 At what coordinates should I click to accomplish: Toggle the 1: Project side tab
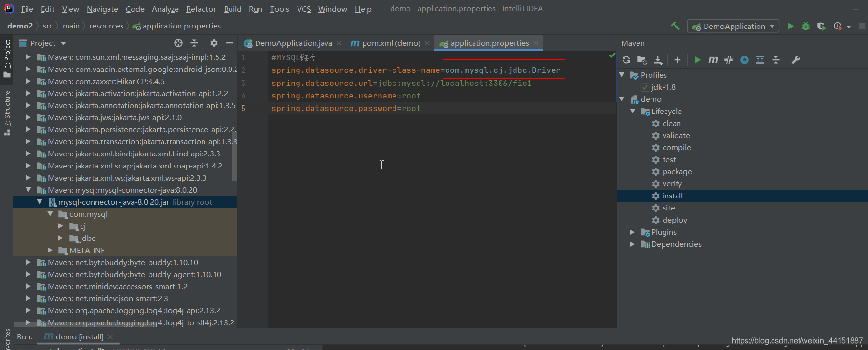point(7,58)
